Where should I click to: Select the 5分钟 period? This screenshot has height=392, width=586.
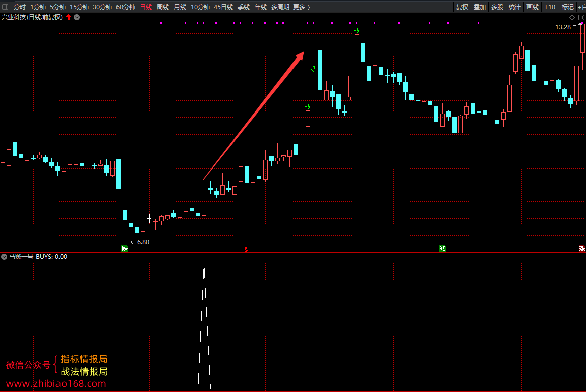58,7
